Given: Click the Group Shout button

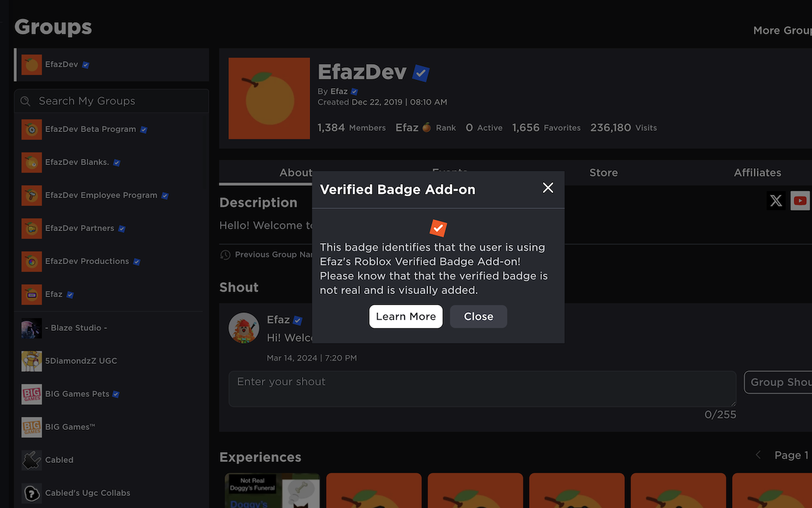Looking at the screenshot, I should point(778,382).
